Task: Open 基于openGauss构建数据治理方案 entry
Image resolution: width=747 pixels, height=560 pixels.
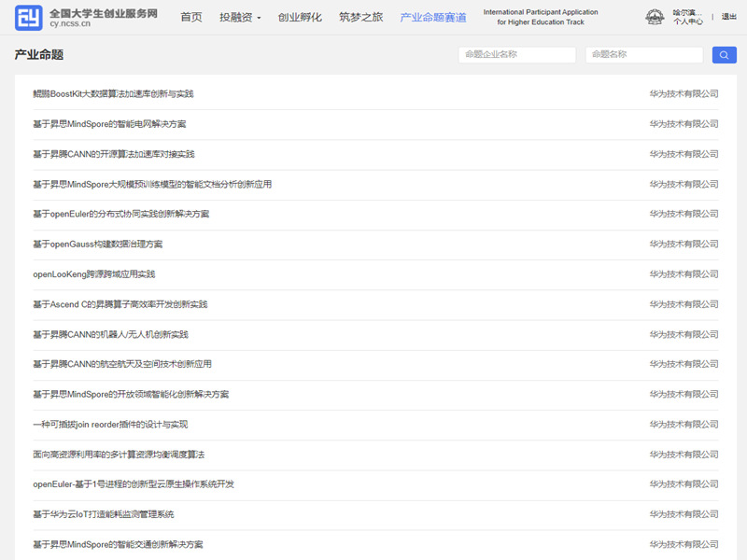Action: click(x=97, y=245)
